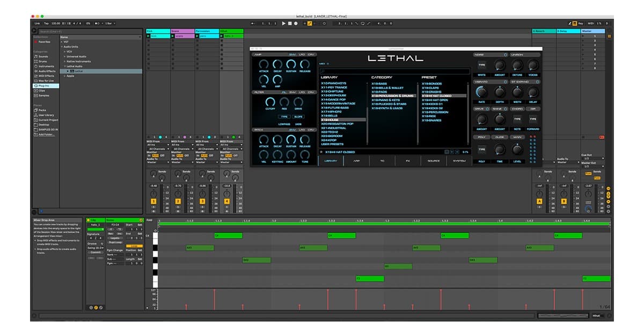Select X19-HI HAT OPEN preset
The height and width of the screenshot is (336, 644).
[435, 100]
